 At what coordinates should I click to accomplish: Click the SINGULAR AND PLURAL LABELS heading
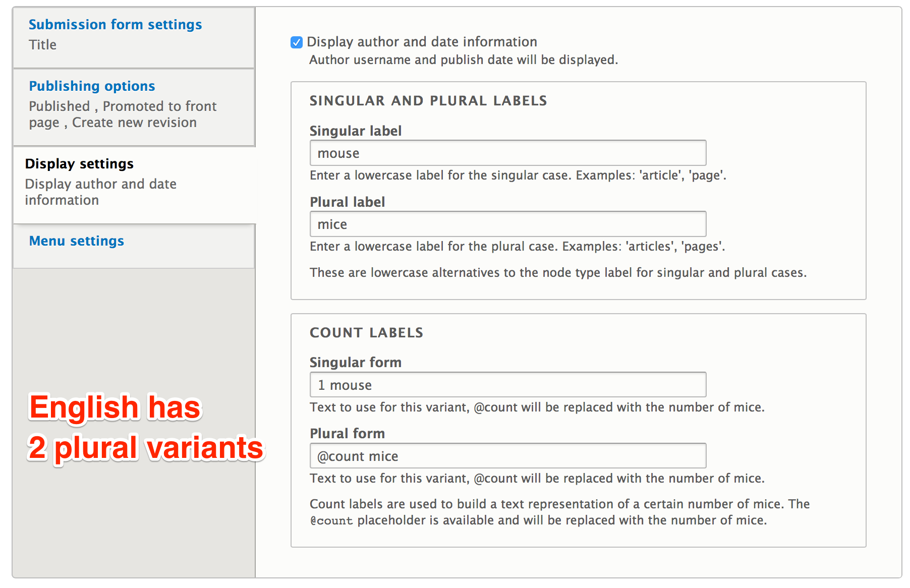pos(428,100)
